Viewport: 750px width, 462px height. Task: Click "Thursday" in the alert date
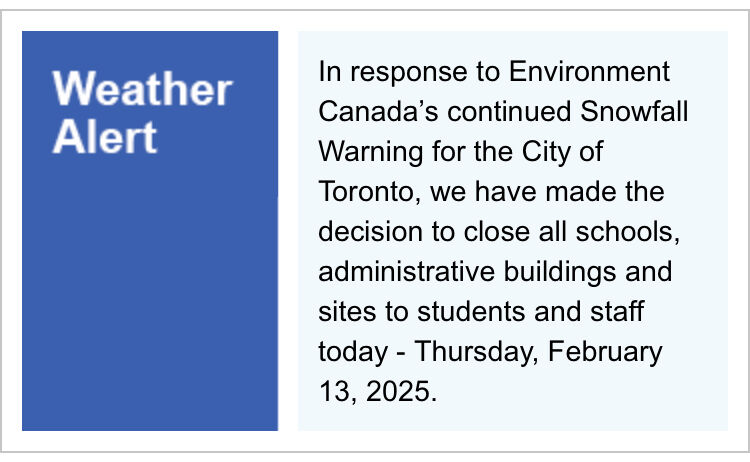point(474,353)
